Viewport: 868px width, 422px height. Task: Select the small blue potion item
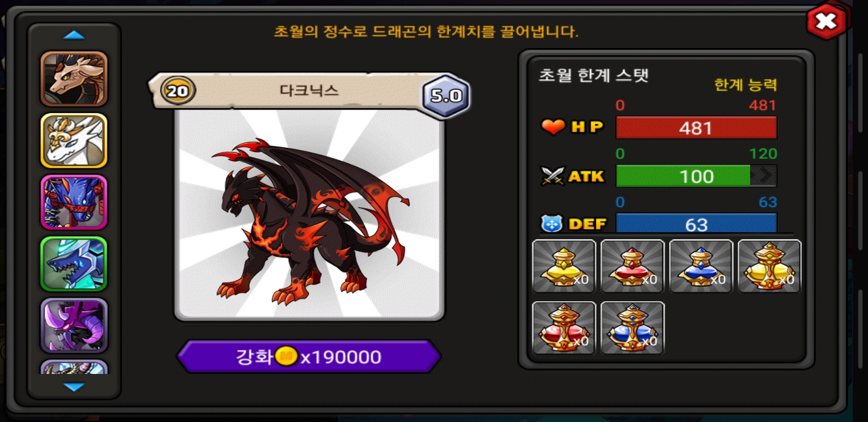click(x=701, y=266)
